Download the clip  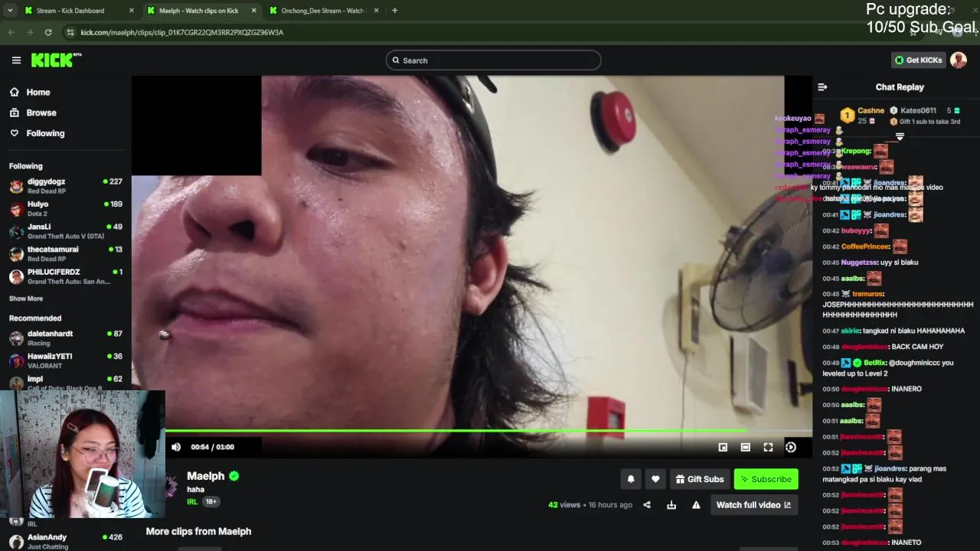(x=671, y=505)
